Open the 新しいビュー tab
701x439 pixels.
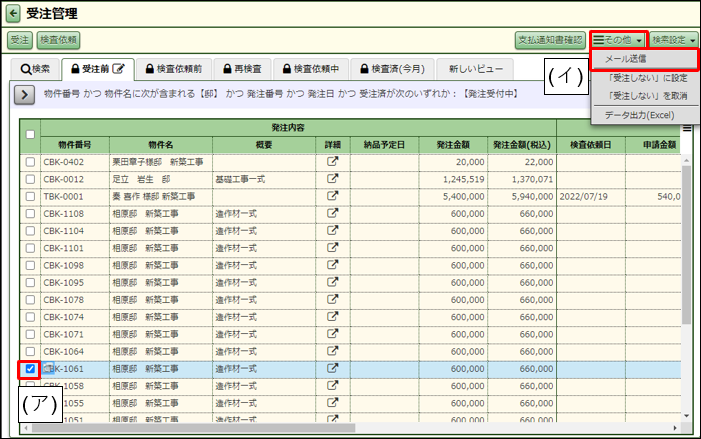(475, 69)
